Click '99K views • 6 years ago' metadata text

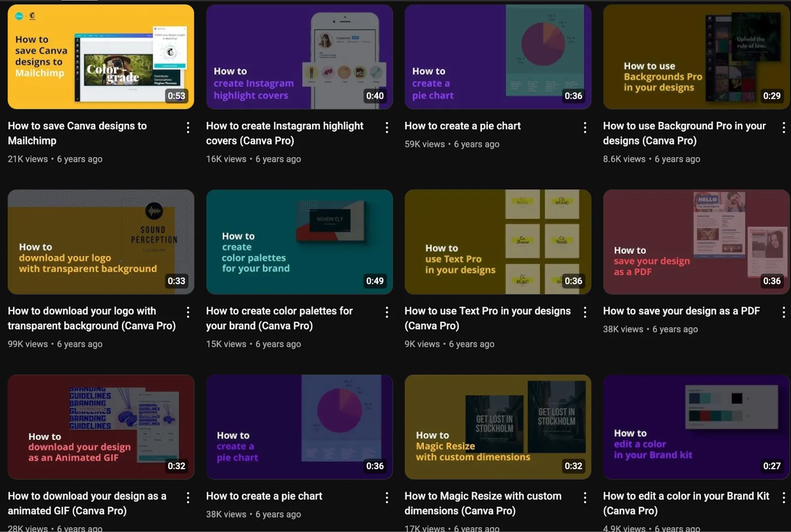coord(55,344)
